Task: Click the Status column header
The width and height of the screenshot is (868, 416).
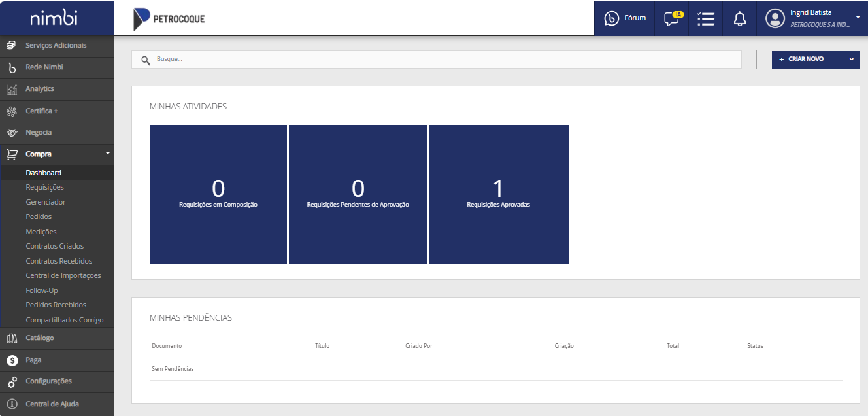Action: click(x=755, y=346)
